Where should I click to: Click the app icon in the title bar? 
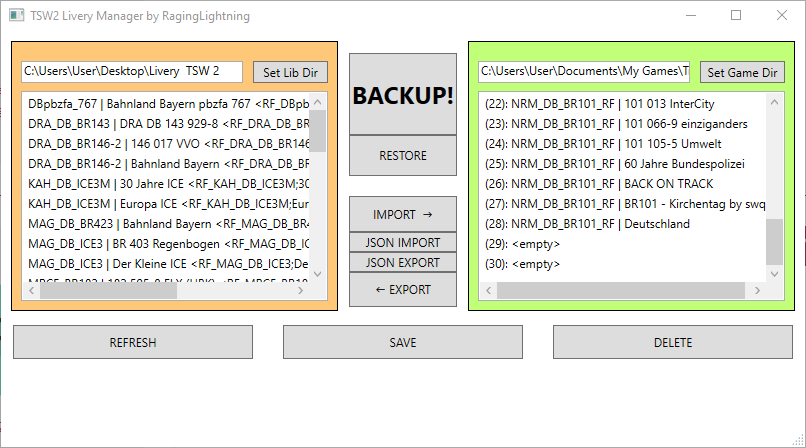[14, 16]
